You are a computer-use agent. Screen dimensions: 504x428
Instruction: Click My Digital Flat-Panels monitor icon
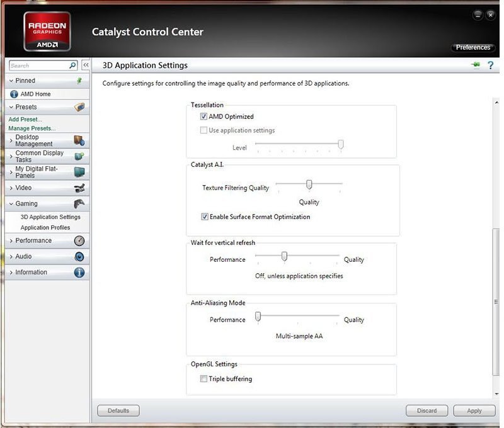pyautogui.click(x=79, y=172)
